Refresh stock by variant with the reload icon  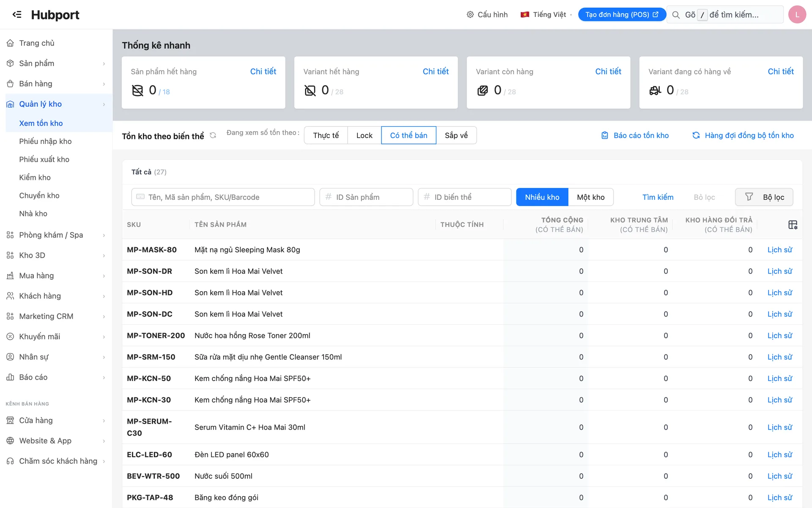[213, 135]
